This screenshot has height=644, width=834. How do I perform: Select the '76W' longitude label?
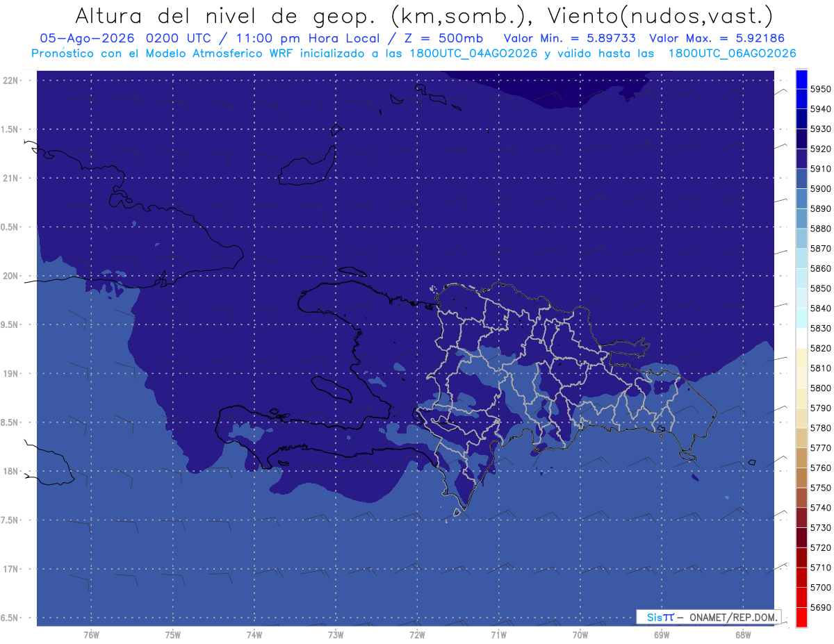[x=91, y=635]
